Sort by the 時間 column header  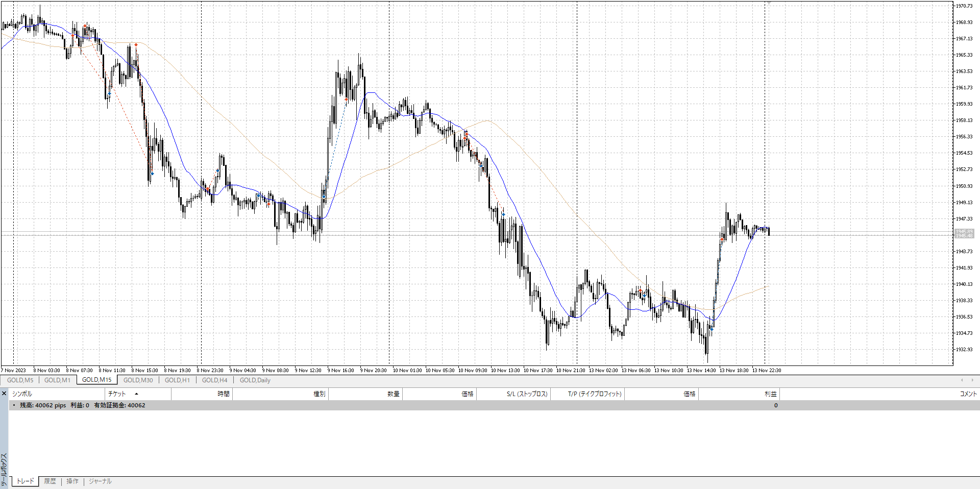[x=223, y=394]
